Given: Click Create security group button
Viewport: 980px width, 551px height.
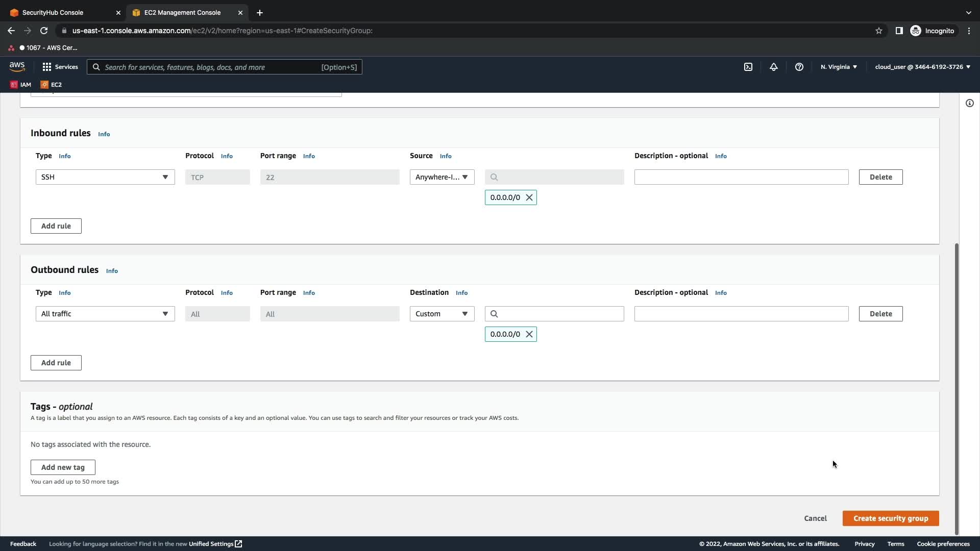Looking at the screenshot, I should point(891,518).
